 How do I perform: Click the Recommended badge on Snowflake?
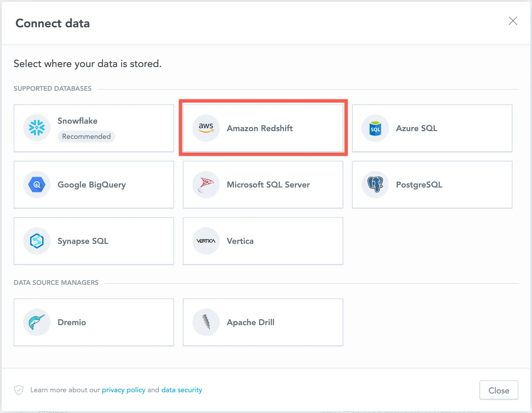[x=86, y=136]
